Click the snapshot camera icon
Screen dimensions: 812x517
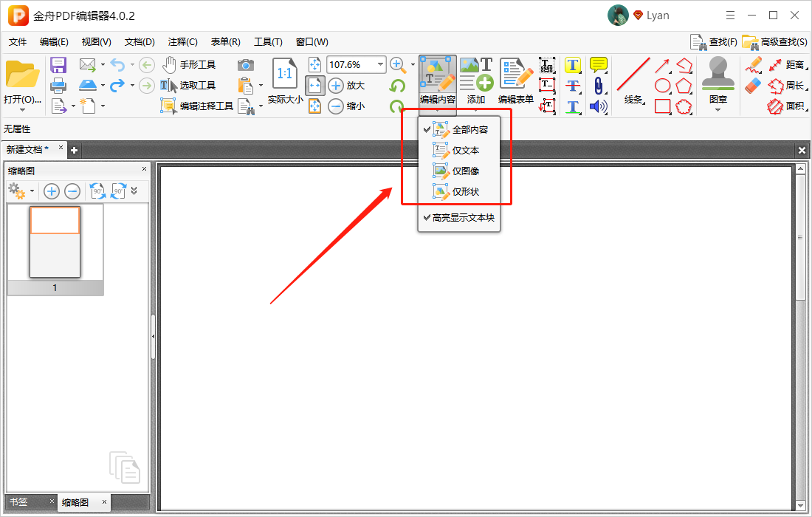click(x=246, y=65)
